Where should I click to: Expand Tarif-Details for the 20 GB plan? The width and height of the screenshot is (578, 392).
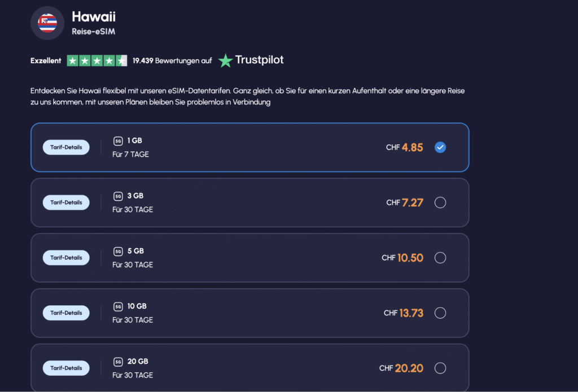[66, 368]
